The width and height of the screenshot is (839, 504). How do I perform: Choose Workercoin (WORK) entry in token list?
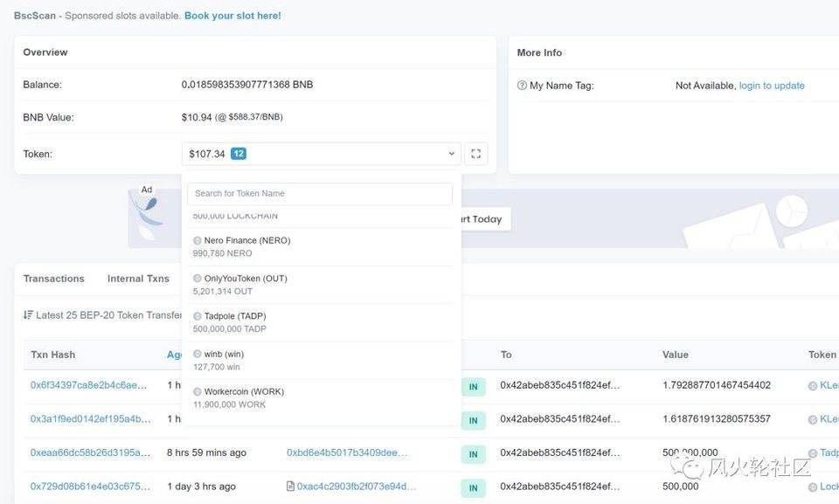[x=244, y=392]
